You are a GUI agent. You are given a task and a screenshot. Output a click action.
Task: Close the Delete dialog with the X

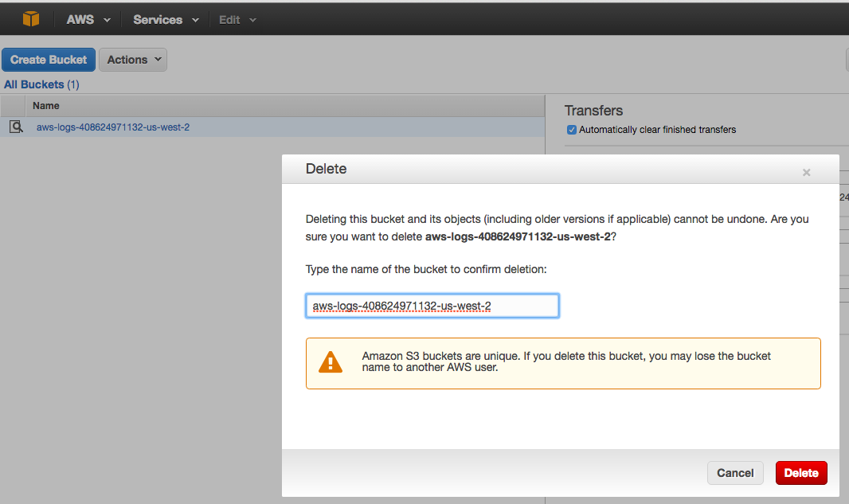point(806,172)
